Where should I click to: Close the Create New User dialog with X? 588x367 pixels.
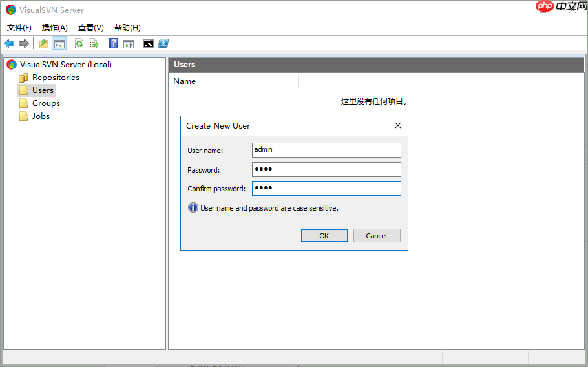pyautogui.click(x=398, y=125)
